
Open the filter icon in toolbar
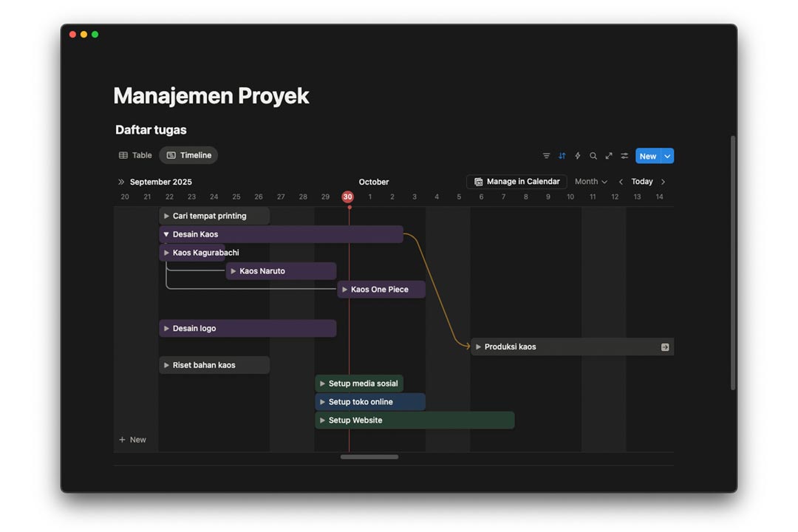546,156
